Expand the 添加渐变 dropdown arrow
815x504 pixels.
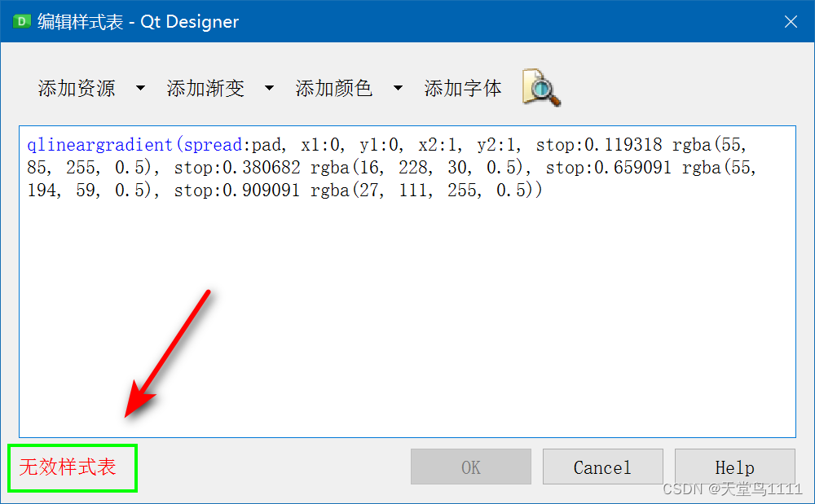coord(269,88)
